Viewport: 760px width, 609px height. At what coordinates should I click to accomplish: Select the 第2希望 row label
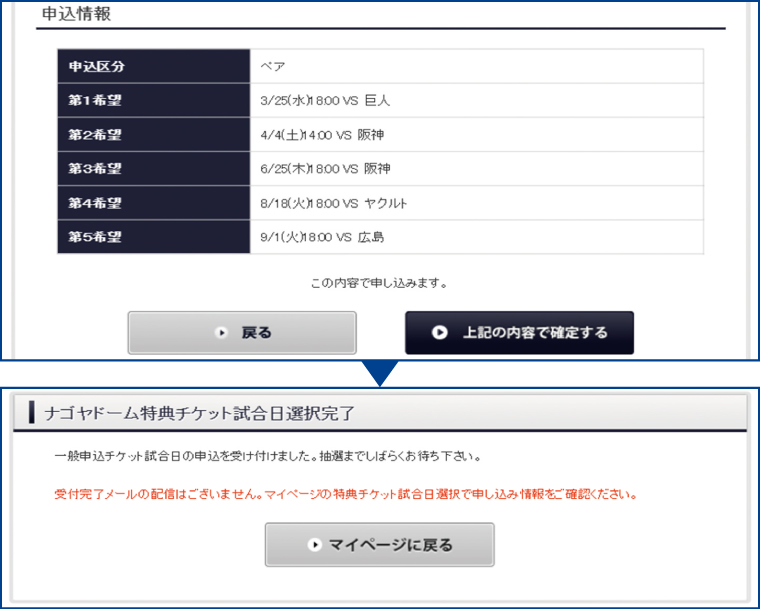click(x=154, y=134)
